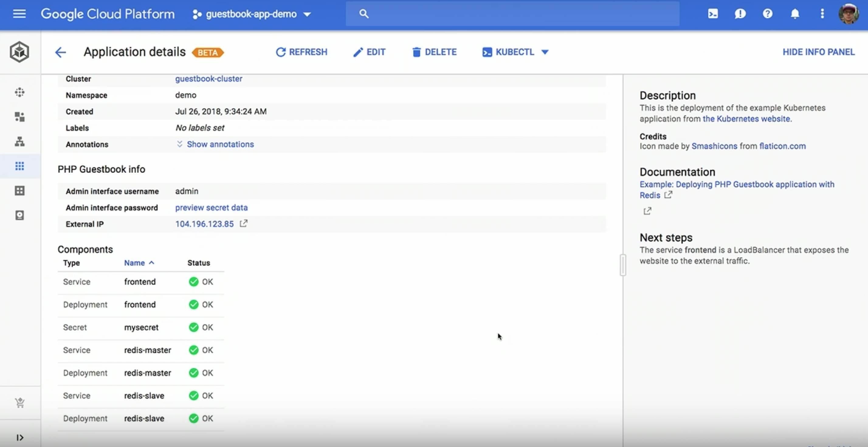Click OK status icon for Service frontend
The image size is (868, 447).
(194, 282)
